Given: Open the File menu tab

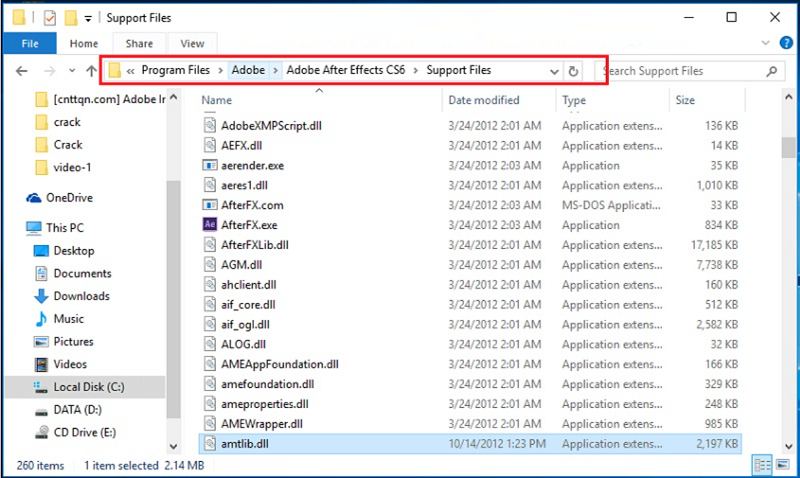Looking at the screenshot, I should click(x=30, y=43).
